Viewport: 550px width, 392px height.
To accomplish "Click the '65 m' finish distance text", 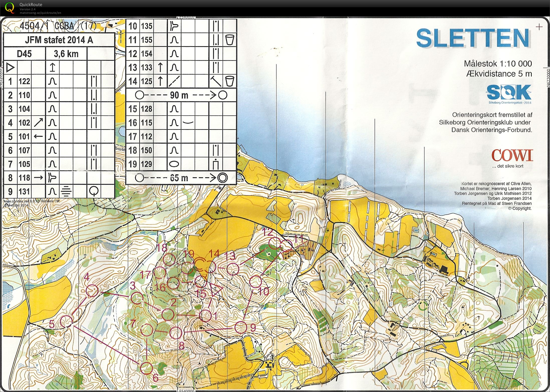I will [179, 178].
